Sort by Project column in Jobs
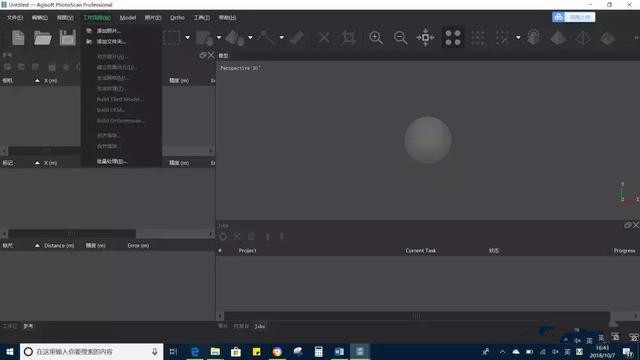The width and height of the screenshot is (640, 360). pyautogui.click(x=247, y=251)
